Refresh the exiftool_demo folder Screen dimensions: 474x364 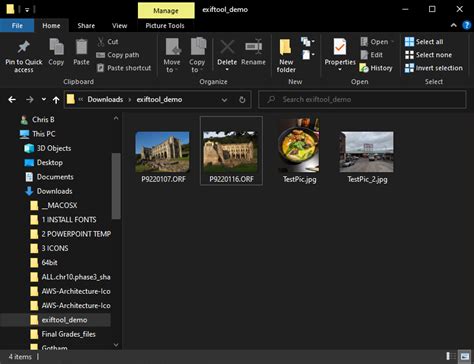point(242,100)
